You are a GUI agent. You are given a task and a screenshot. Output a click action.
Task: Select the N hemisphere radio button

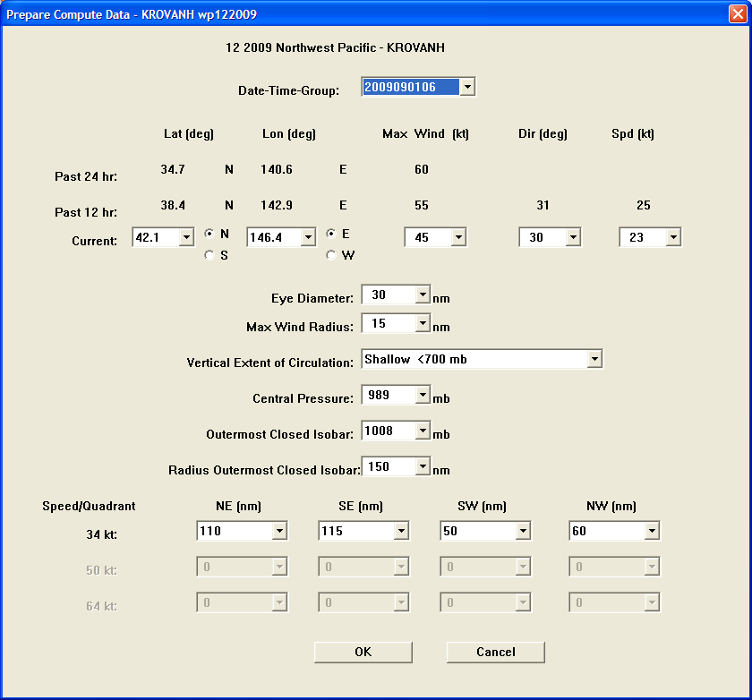(x=209, y=233)
